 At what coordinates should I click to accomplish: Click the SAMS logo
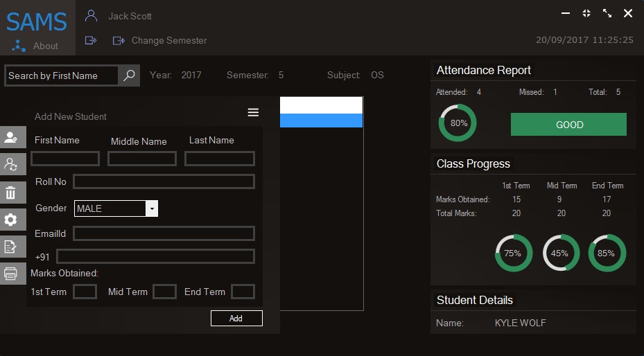pos(37,21)
